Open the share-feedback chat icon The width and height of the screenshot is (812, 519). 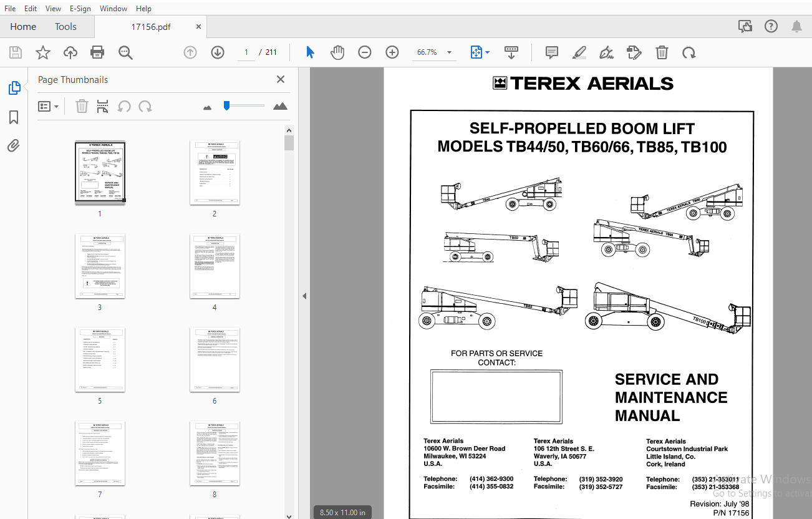(745, 26)
